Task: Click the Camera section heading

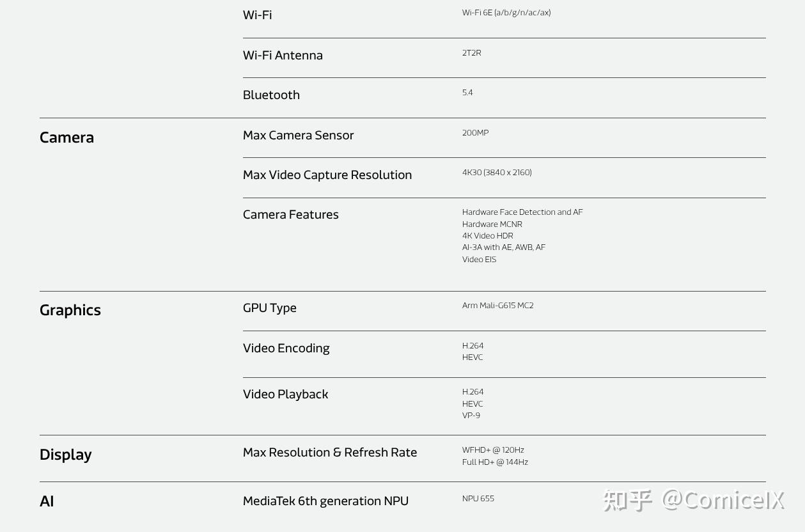Action: pyautogui.click(x=66, y=137)
